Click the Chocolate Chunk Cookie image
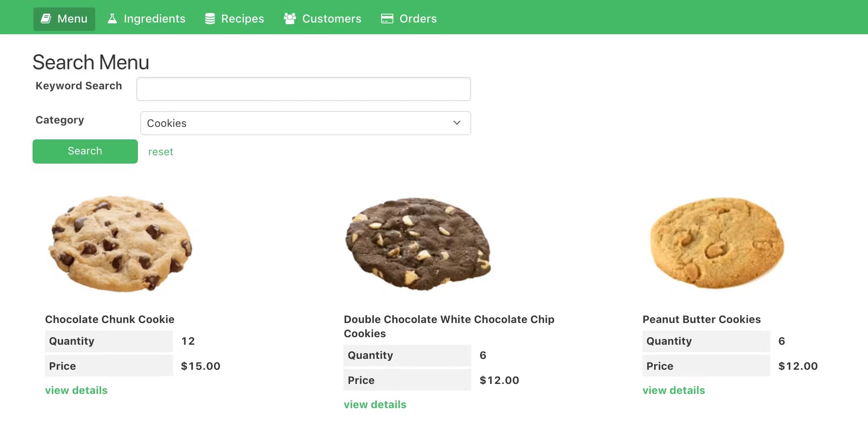The width and height of the screenshot is (868, 429). point(120,244)
